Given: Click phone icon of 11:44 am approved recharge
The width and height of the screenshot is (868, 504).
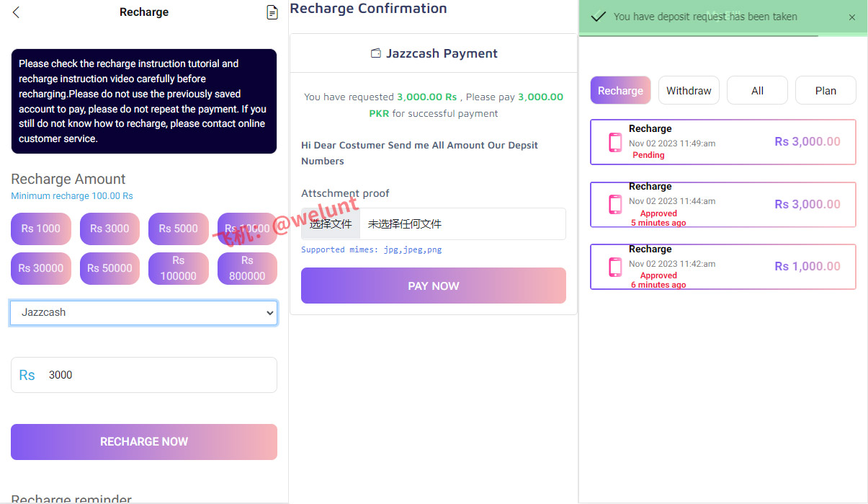Looking at the screenshot, I should point(615,204).
